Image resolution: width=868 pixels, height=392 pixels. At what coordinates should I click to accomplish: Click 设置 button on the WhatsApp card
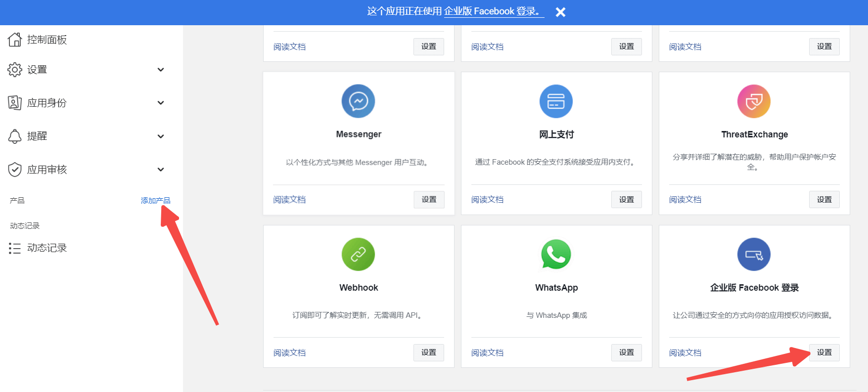pos(626,352)
